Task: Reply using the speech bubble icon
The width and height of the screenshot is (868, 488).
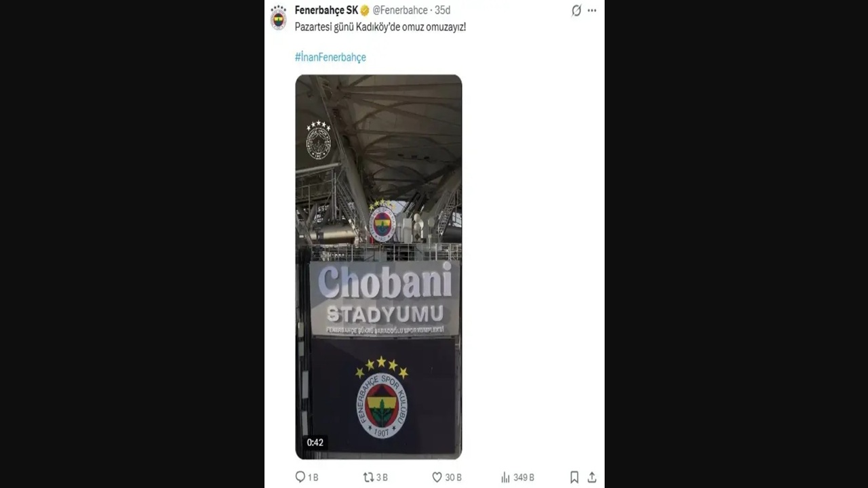Action: point(300,477)
